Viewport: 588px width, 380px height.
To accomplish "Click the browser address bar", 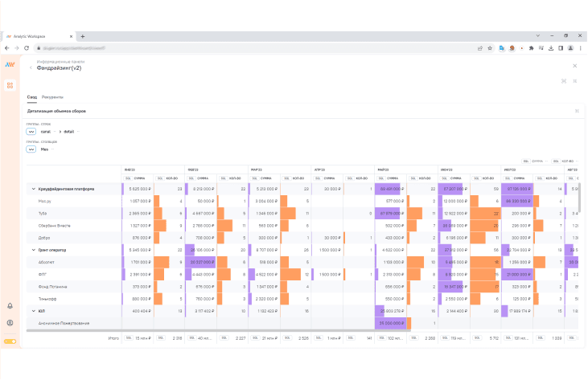I will [255, 48].
